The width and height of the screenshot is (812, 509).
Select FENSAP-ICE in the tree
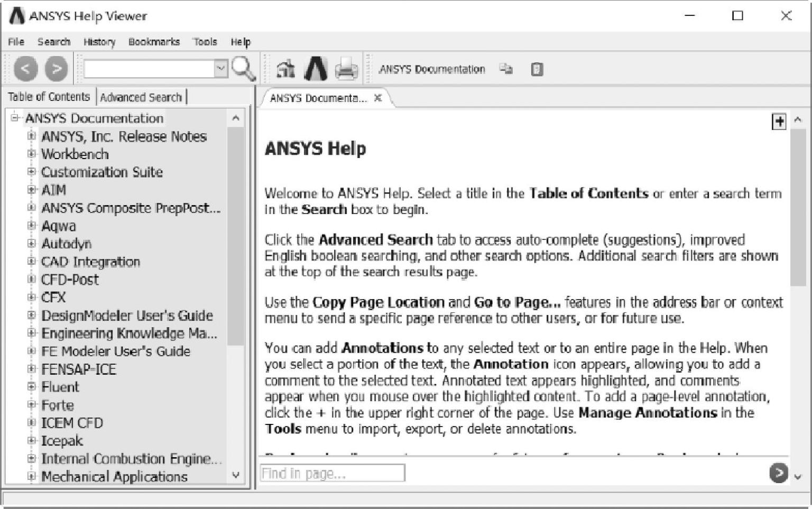pos(79,369)
